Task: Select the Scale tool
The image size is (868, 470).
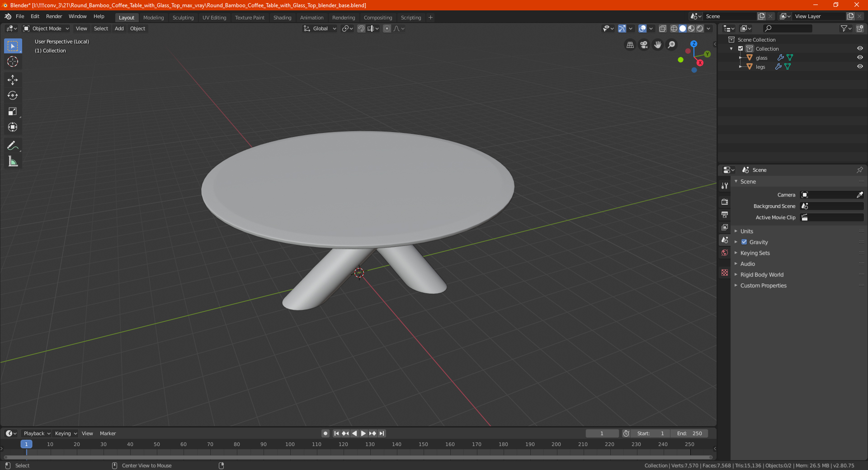Action: pyautogui.click(x=13, y=112)
